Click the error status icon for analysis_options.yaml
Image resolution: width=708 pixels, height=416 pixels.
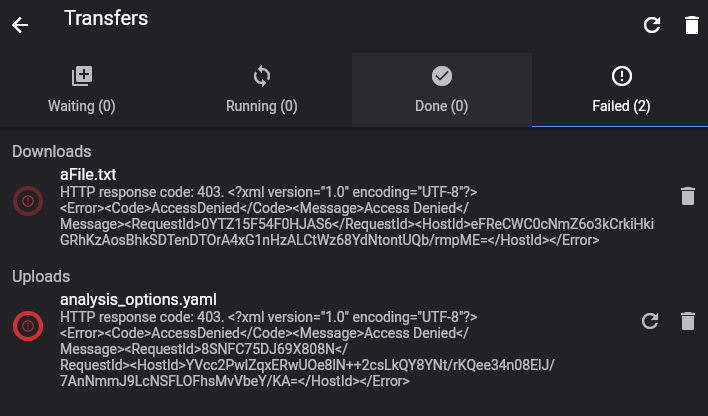28,326
